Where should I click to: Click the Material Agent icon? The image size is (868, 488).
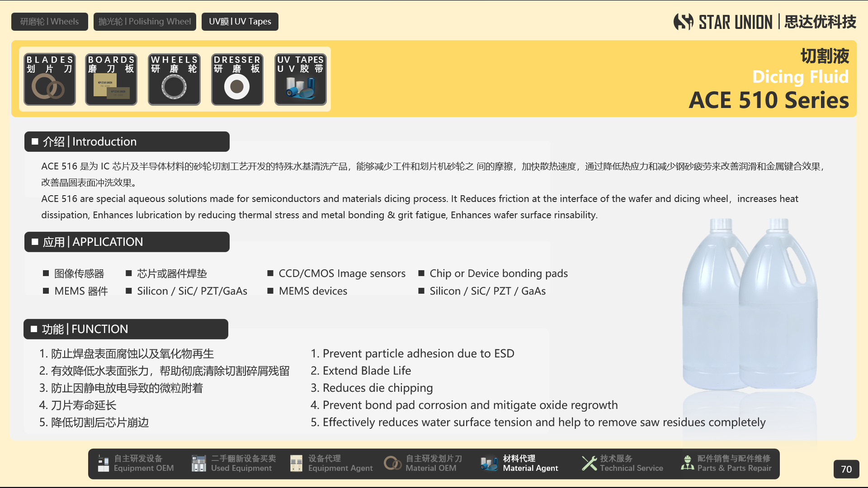coord(489,464)
